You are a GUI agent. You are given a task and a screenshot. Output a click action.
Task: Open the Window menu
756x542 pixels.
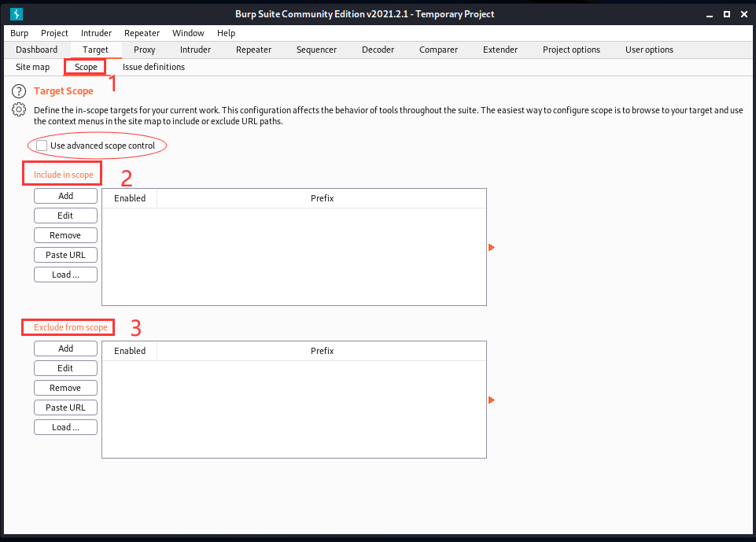(188, 33)
